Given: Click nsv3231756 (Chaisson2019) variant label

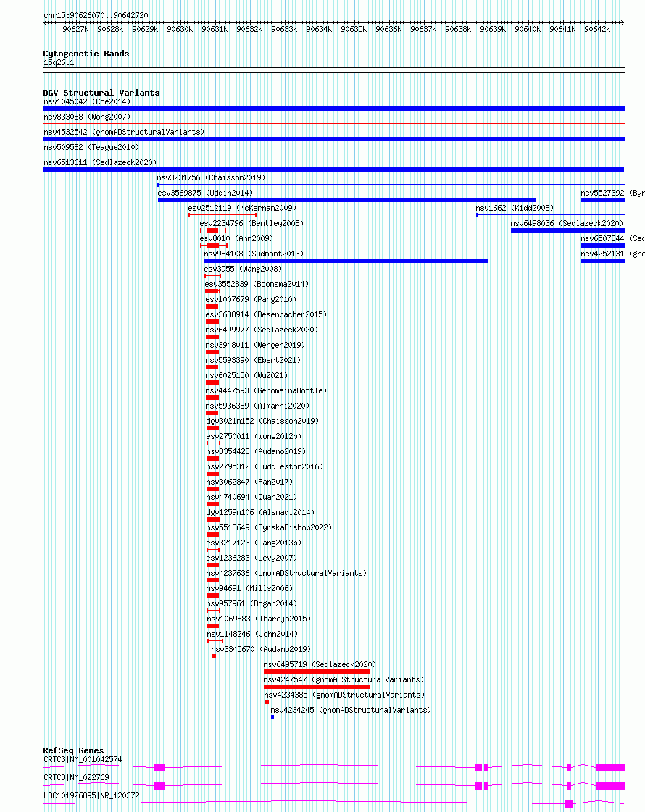Looking at the screenshot, I should (211, 177).
